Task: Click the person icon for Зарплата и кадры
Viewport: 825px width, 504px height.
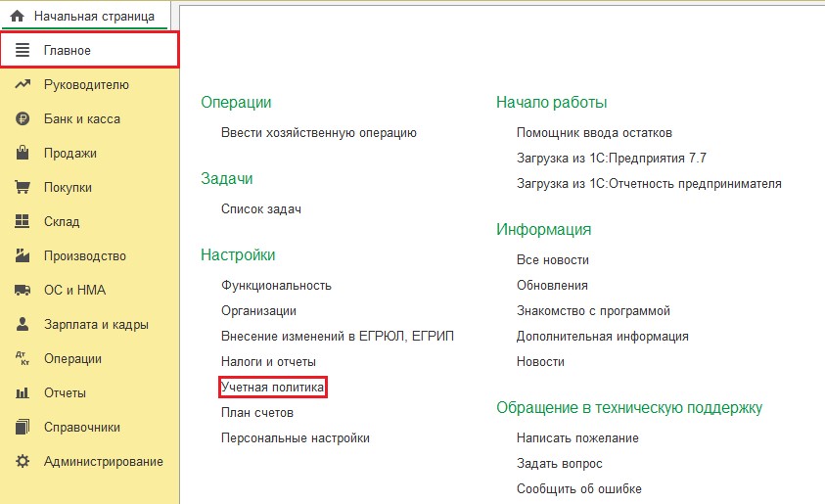Action: (23, 325)
